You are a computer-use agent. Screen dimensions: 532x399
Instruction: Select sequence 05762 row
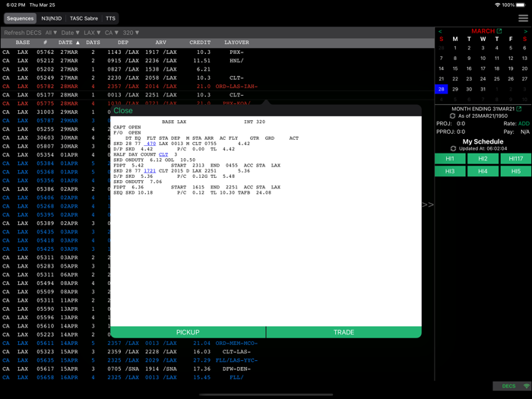[217, 52]
